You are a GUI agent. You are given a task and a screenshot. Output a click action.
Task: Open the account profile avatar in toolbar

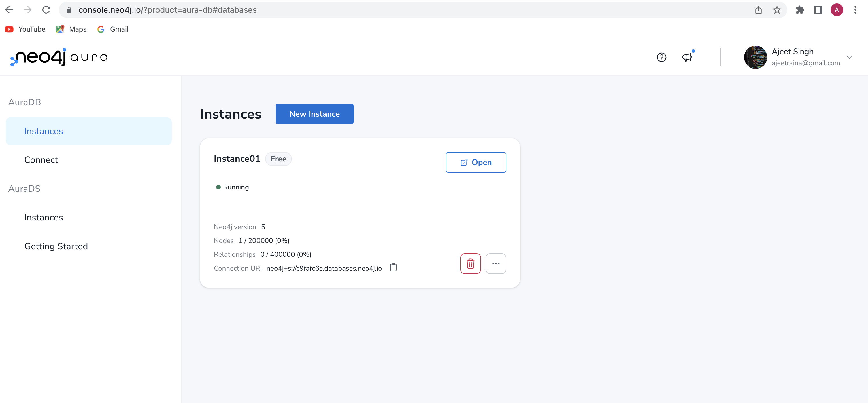coord(837,10)
